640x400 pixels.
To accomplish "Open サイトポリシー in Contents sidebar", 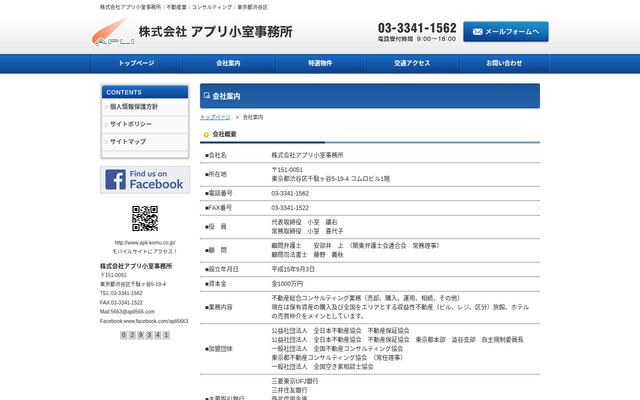I will [x=145, y=124].
